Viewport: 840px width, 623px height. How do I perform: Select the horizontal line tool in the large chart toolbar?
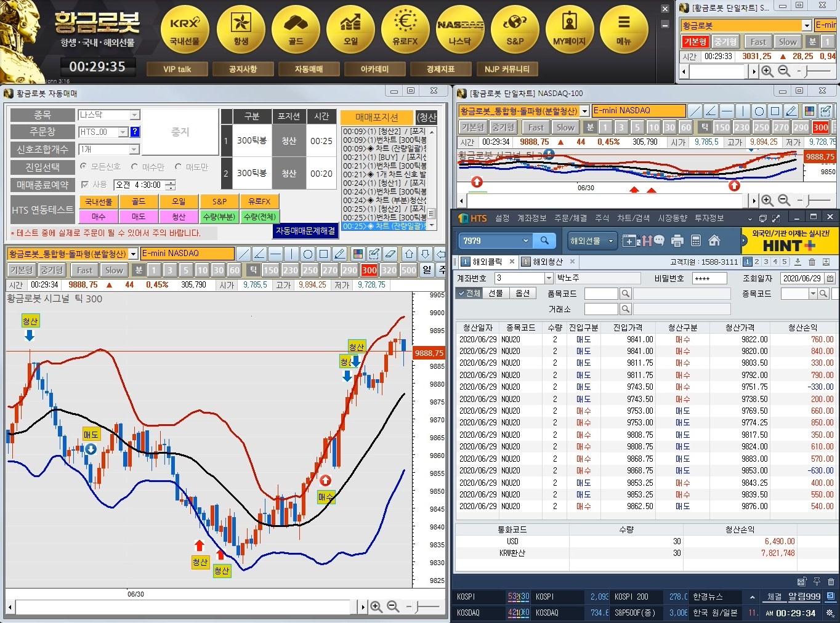275,254
